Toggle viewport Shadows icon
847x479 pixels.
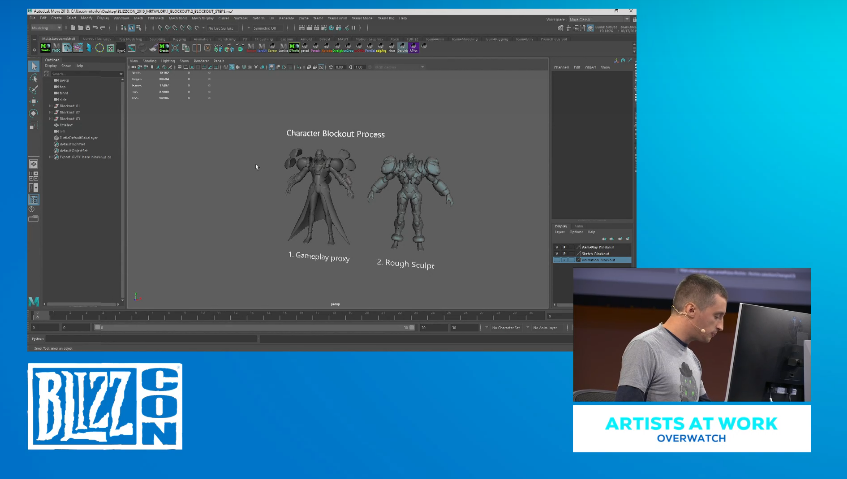pyautogui.click(x=263, y=67)
